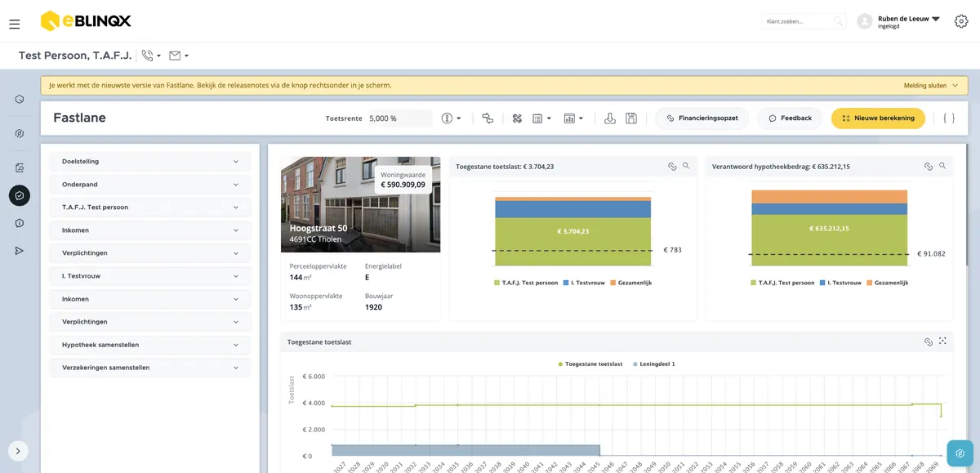The image size is (980, 473).
Task: Open the settings gear in the header
Action: pos(960,21)
